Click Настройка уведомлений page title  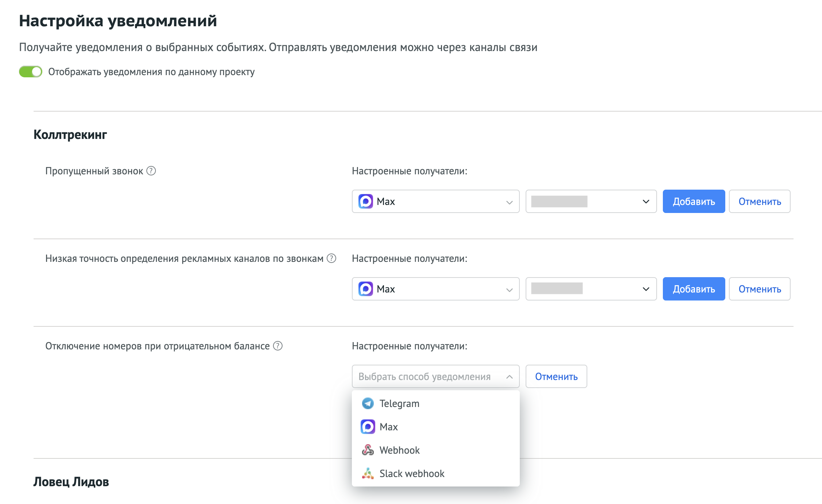[x=118, y=21]
